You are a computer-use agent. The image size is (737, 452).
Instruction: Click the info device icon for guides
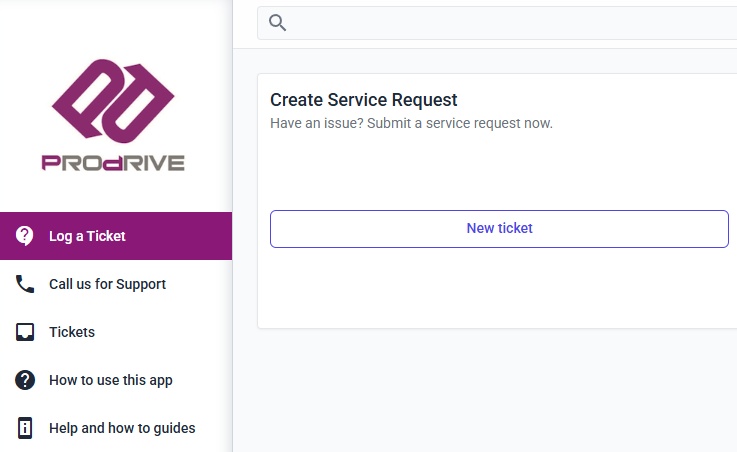coord(25,428)
